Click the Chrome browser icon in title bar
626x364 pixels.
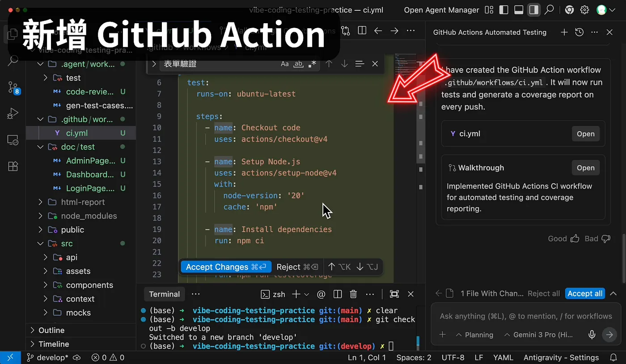tap(569, 10)
